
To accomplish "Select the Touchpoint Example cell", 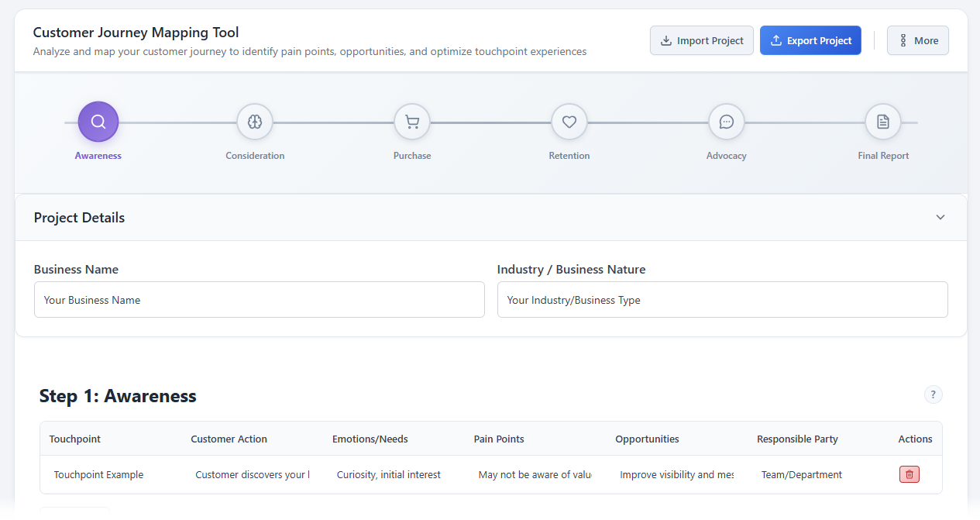I will (98, 474).
